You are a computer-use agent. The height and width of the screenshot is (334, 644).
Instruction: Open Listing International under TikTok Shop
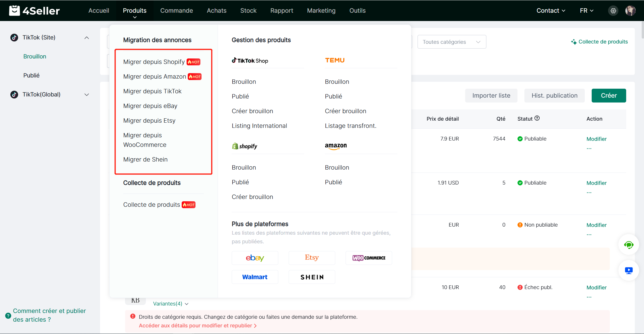point(259,126)
